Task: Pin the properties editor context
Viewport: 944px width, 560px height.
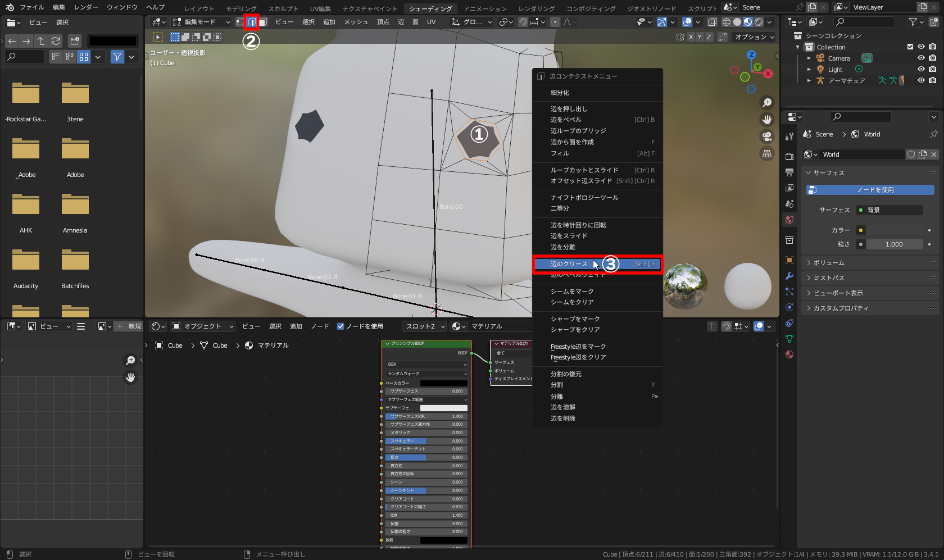Action: tap(934, 134)
